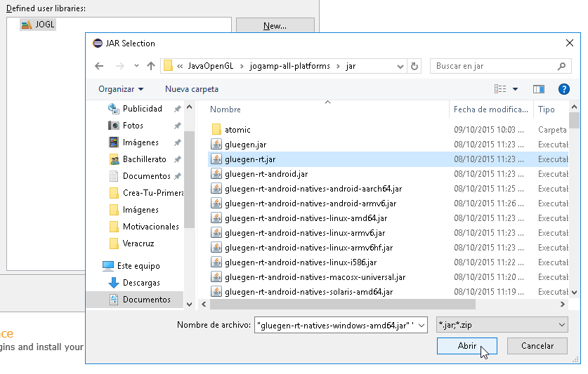Click the file list horizontal scrollbar thumb
The image size is (588, 374).
click(x=342, y=305)
